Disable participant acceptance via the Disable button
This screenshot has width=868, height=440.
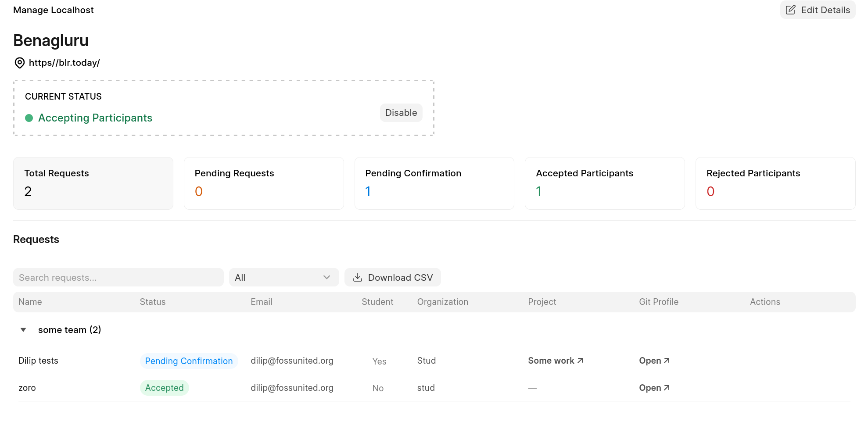pyautogui.click(x=401, y=113)
